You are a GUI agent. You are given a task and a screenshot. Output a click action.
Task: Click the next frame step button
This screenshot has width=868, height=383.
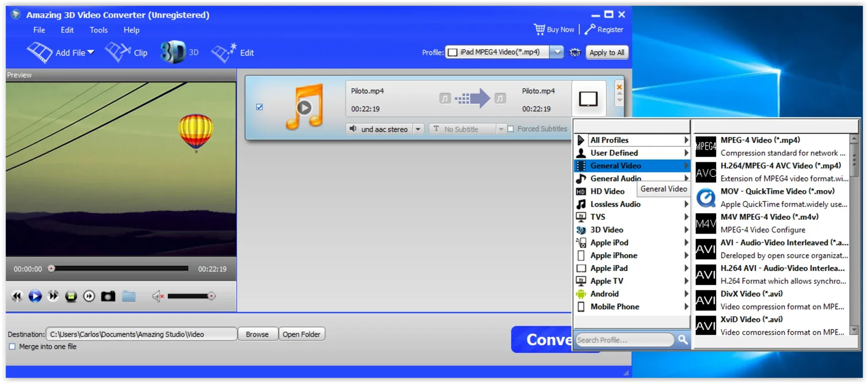coord(89,296)
